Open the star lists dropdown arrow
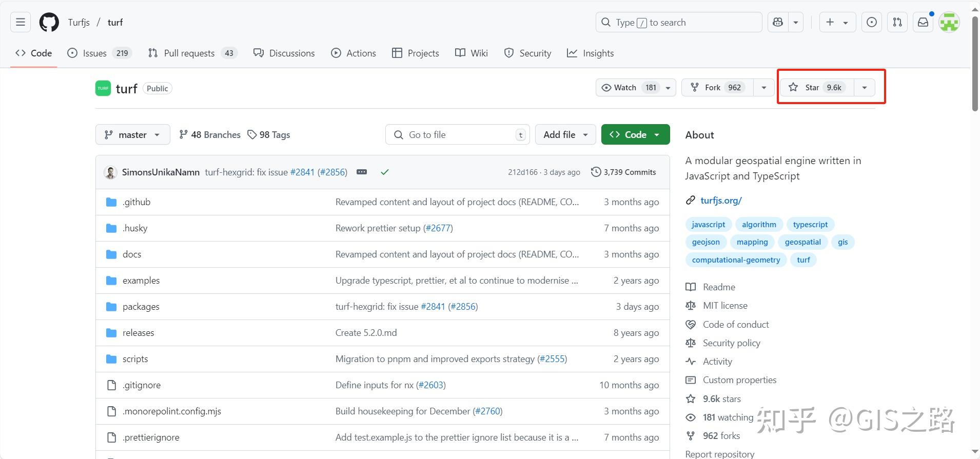Screen dimensions: 980x459 click(x=865, y=88)
